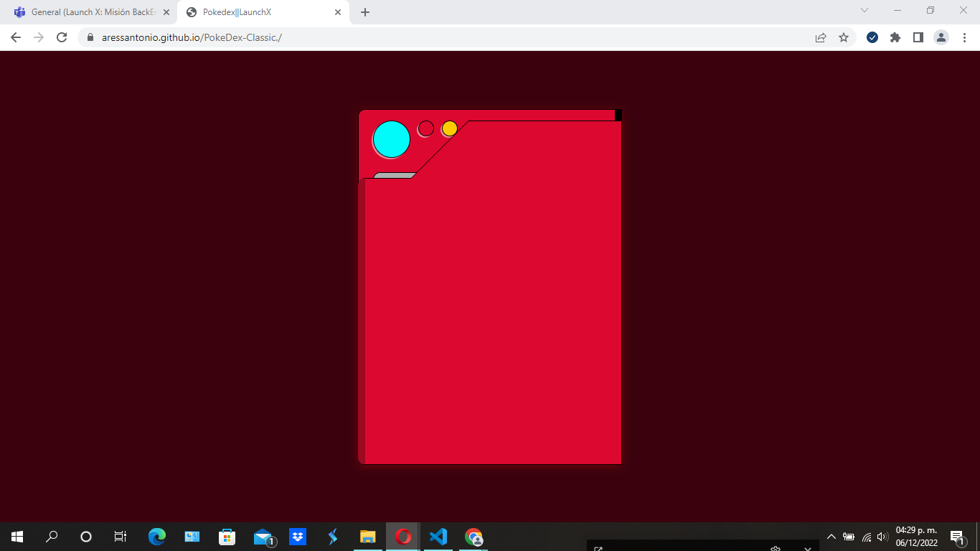Open Dropbox from the taskbar

(x=297, y=537)
